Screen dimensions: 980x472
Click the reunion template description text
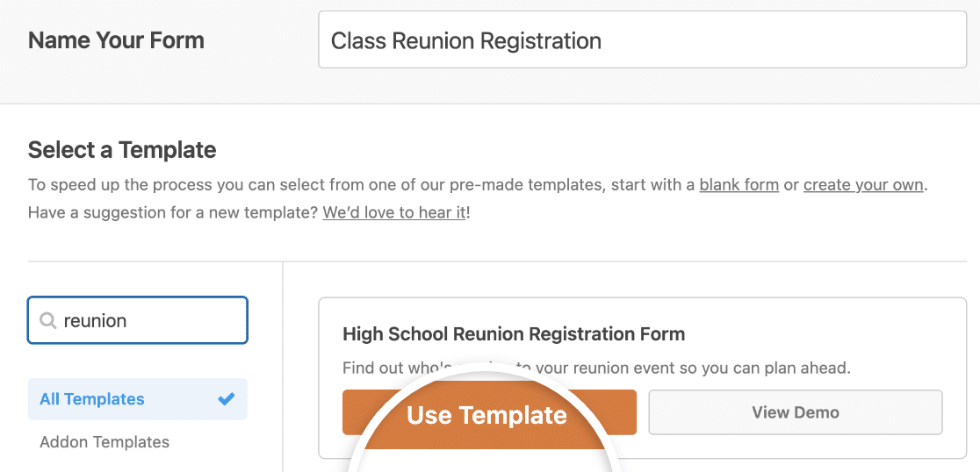tap(596, 368)
